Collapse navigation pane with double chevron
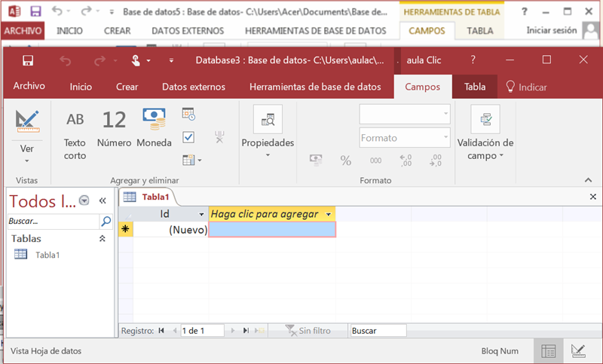 point(103,200)
